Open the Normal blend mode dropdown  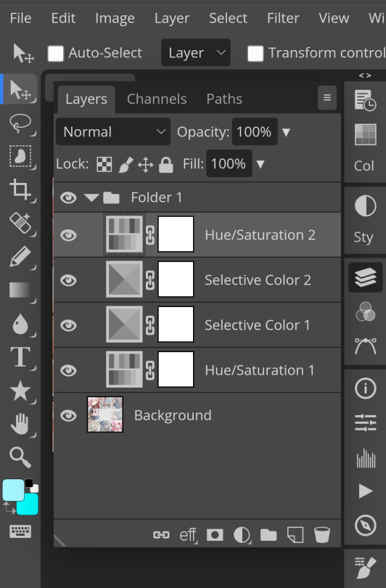click(x=112, y=131)
